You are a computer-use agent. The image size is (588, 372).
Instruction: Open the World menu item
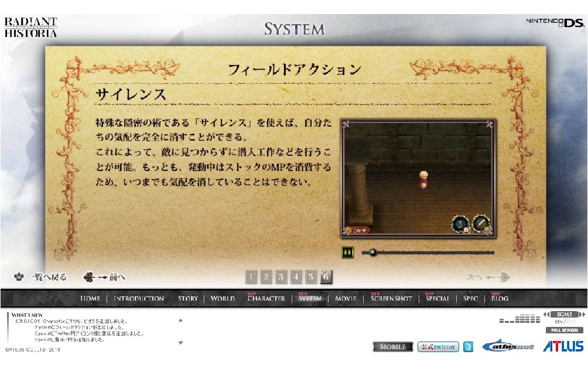click(223, 299)
